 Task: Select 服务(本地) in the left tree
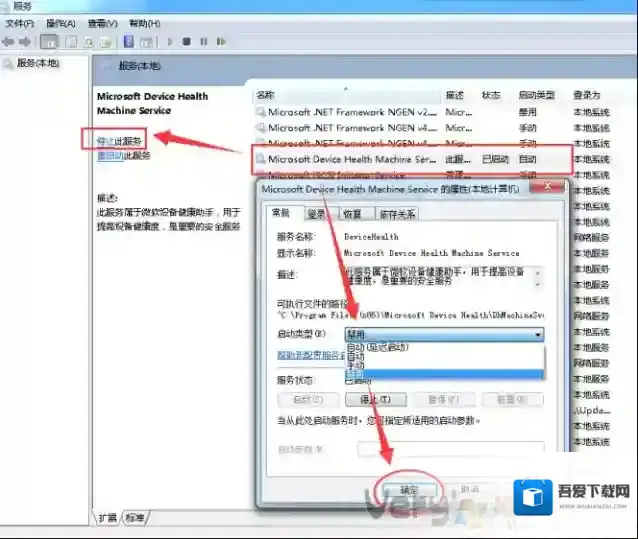coord(38,63)
